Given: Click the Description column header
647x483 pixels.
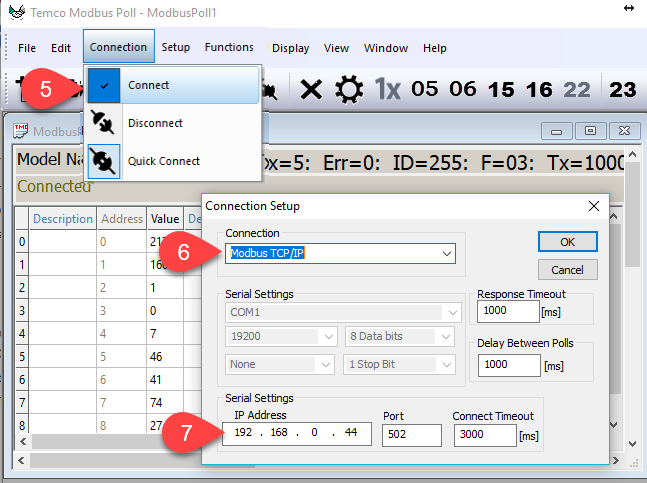Looking at the screenshot, I should point(63,219).
